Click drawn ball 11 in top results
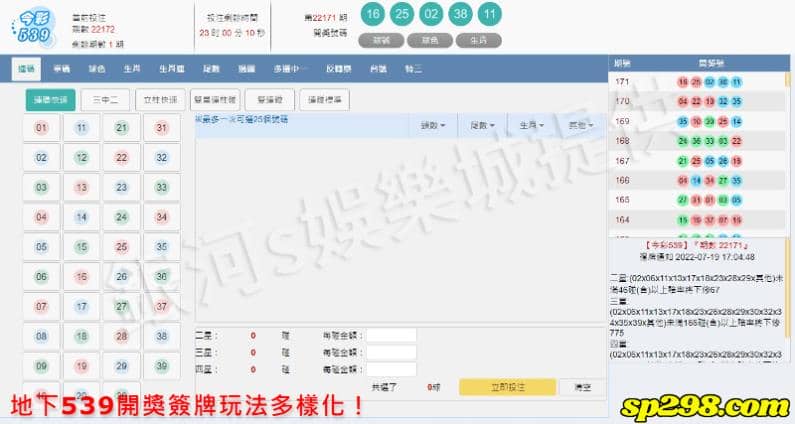The width and height of the screenshot is (795, 424). click(489, 14)
